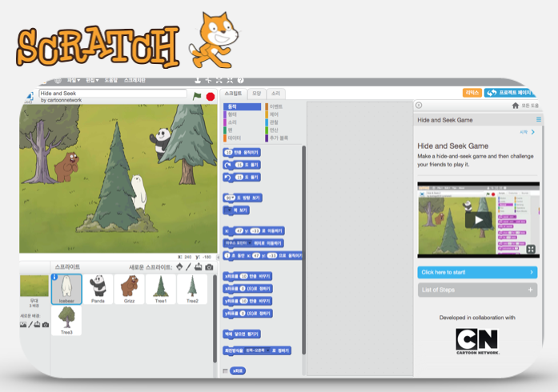Select the duplicate stamp tool in top toolbar
This screenshot has width=558, height=392.
click(198, 81)
